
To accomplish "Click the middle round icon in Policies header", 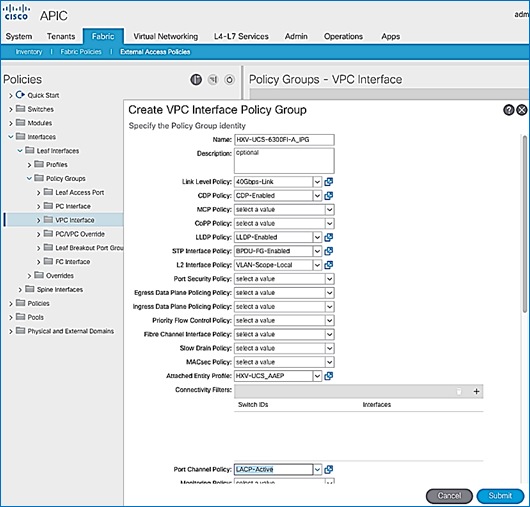I will (x=213, y=80).
